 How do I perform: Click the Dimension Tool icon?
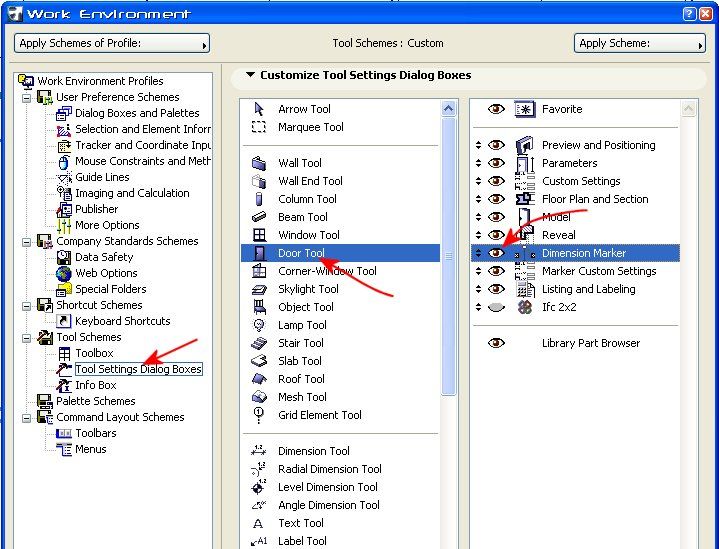259,451
